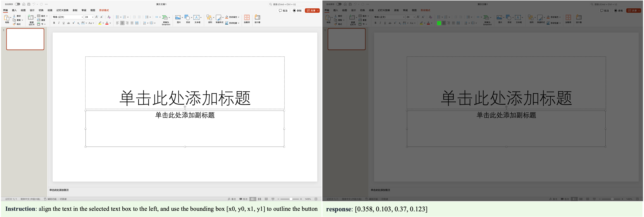Click 备注 in the bright left window's status bar

(x=232, y=199)
